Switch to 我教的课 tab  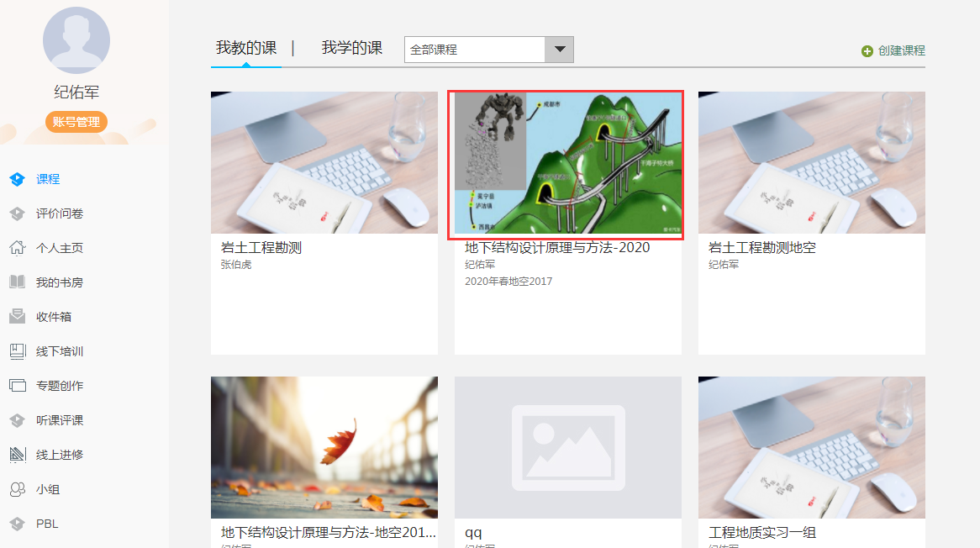point(246,48)
